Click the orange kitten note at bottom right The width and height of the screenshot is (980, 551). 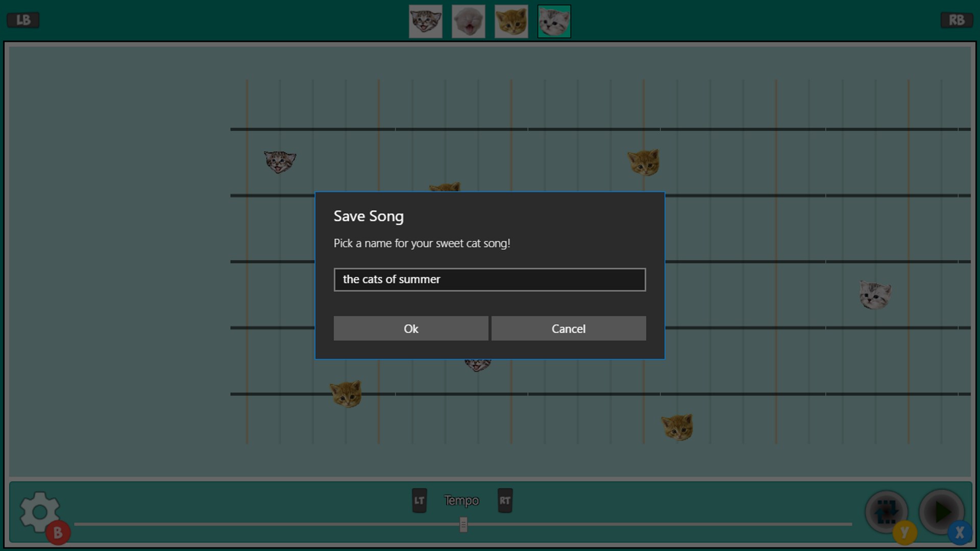click(x=677, y=427)
